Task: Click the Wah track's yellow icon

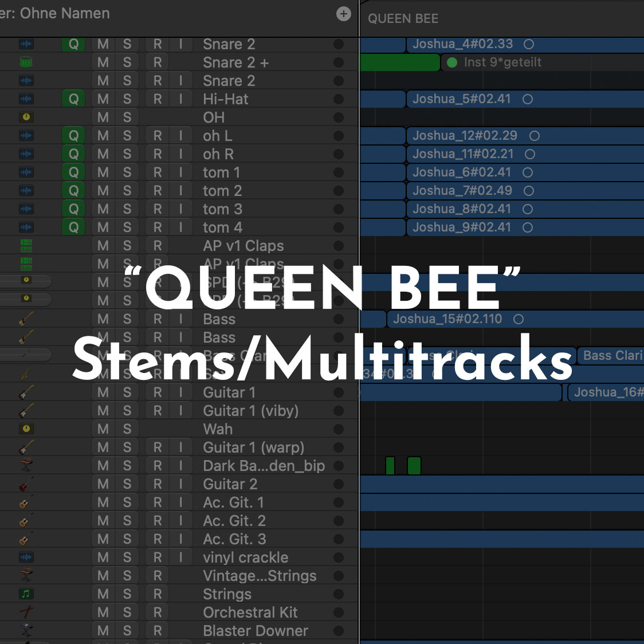Action: (x=26, y=429)
